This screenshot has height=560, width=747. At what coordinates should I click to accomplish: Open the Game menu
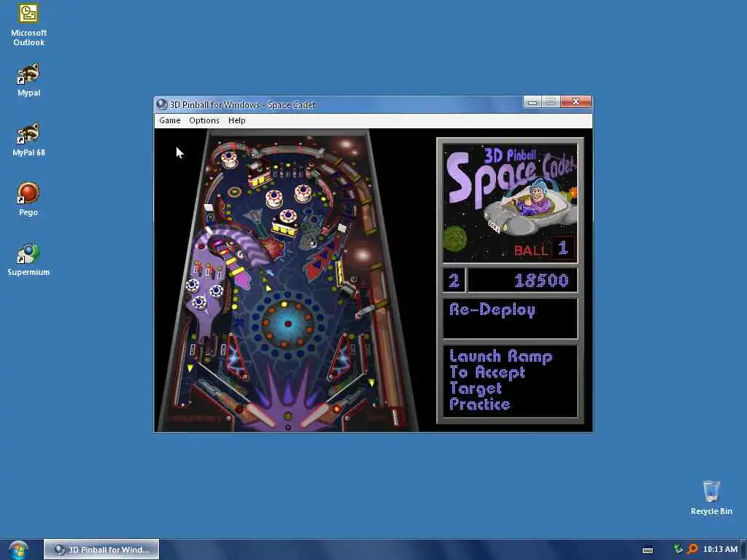tap(169, 120)
